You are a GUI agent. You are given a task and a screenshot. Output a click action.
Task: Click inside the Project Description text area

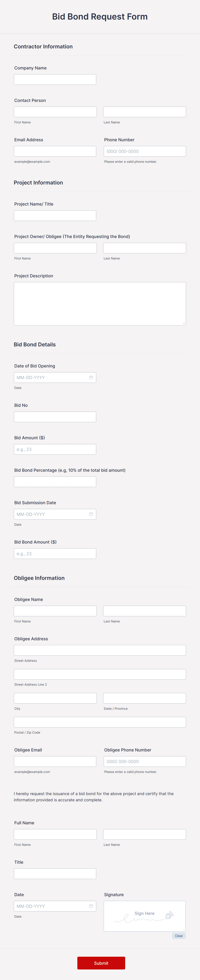pyautogui.click(x=100, y=303)
